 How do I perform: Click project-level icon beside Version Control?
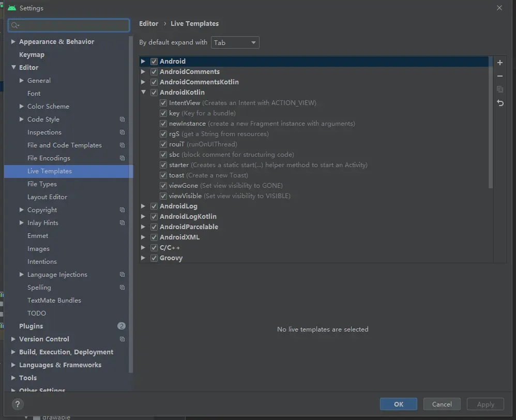122,339
